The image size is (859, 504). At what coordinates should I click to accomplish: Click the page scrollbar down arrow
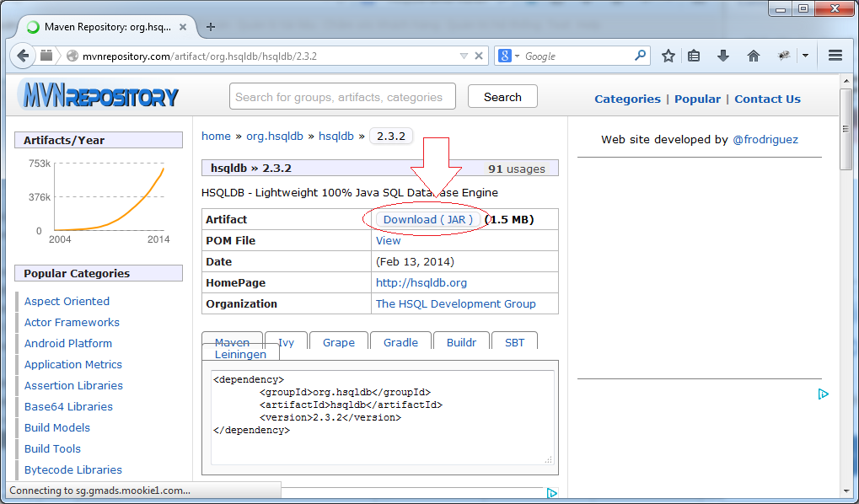click(846, 491)
